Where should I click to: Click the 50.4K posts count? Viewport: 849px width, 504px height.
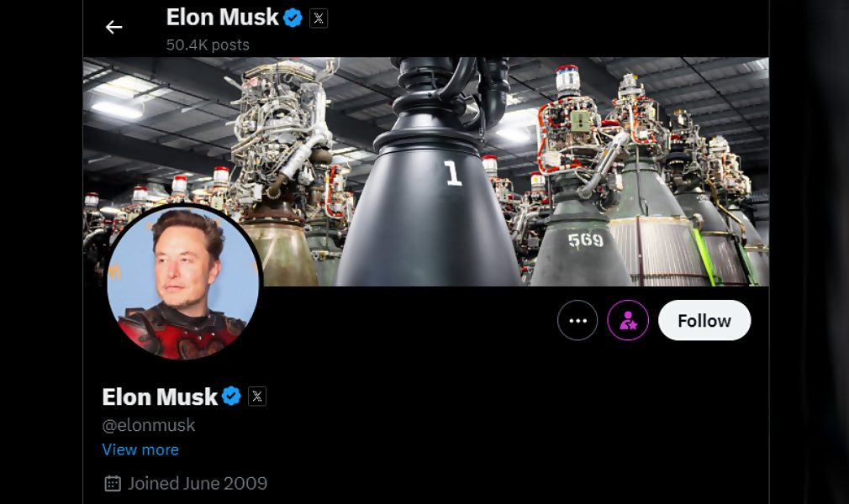(x=208, y=45)
